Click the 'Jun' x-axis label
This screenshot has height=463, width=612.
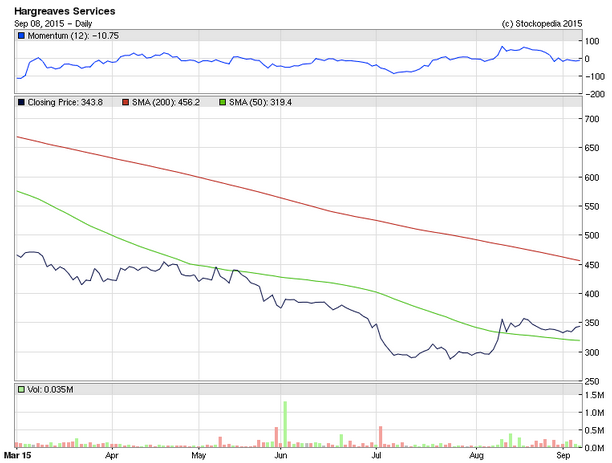[281, 456]
